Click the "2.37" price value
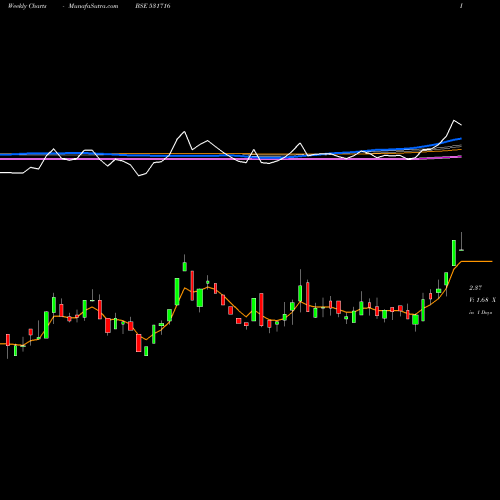Screen dimensions: 500x500 (x=475, y=288)
